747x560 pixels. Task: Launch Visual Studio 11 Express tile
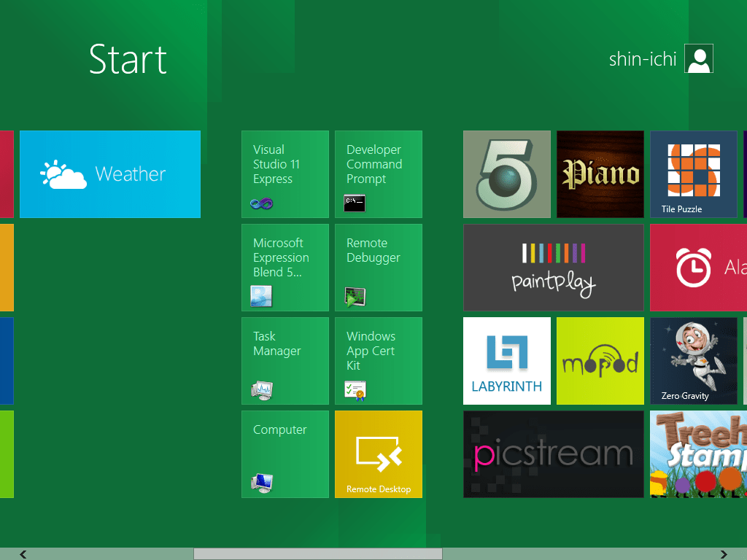285,174
